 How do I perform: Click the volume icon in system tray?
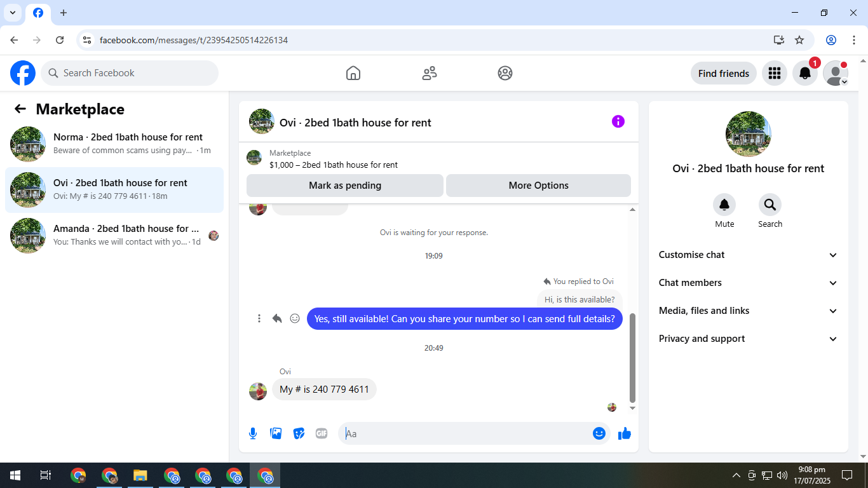[782, 475]
